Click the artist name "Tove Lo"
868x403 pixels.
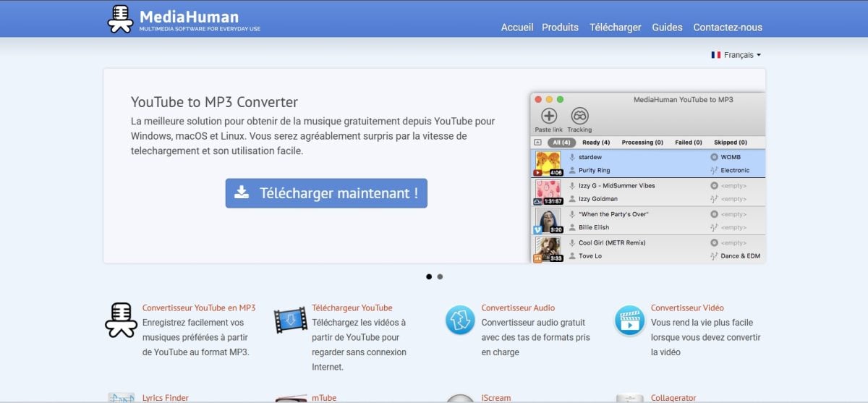click(590, 256)
